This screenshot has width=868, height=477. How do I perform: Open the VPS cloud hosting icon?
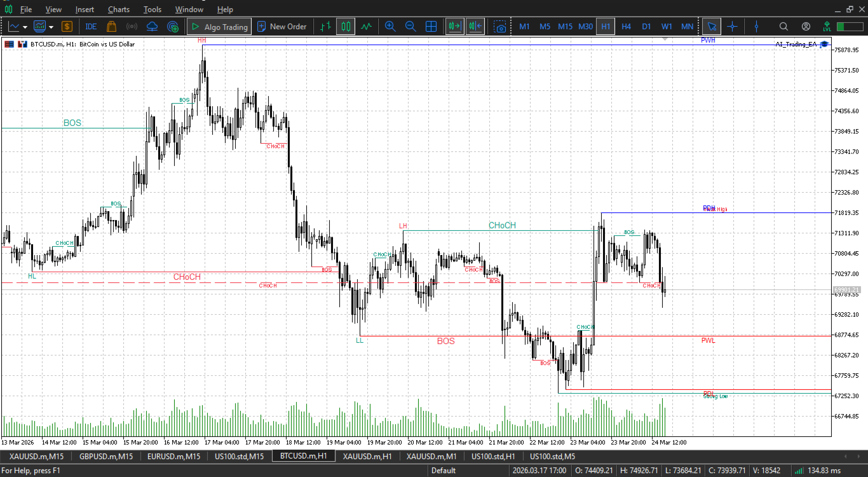[152, 27]
